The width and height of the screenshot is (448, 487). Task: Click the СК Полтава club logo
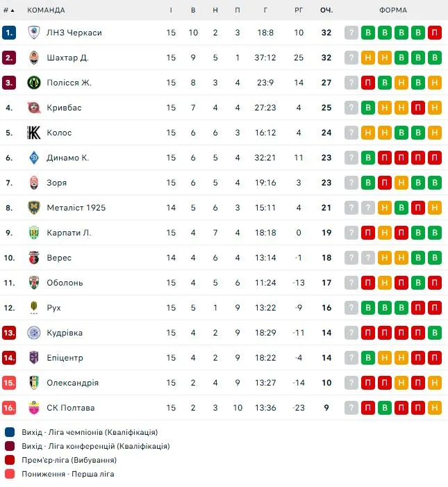(33, 408)
